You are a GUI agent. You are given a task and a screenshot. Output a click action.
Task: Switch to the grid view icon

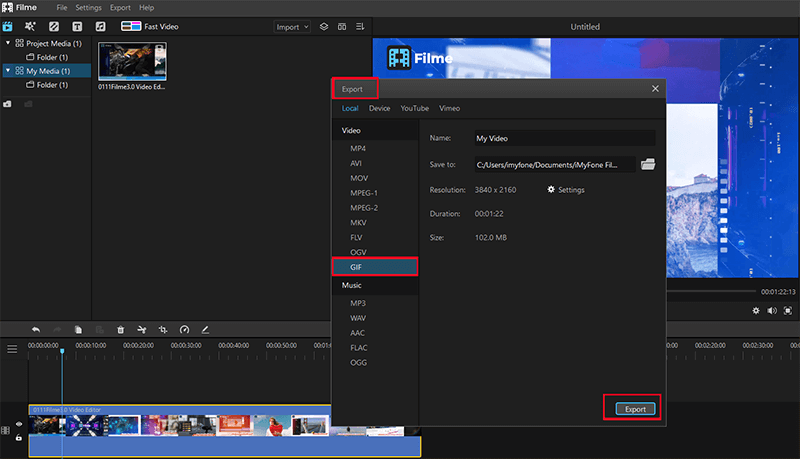click(342, 27)
